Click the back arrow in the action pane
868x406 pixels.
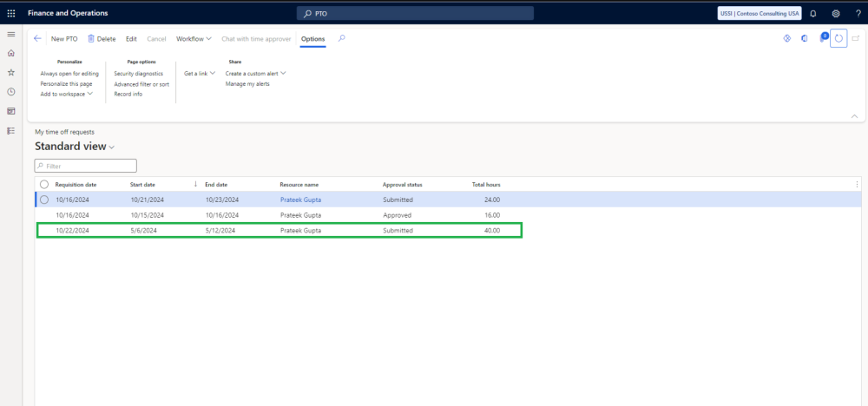pos(37,39)
